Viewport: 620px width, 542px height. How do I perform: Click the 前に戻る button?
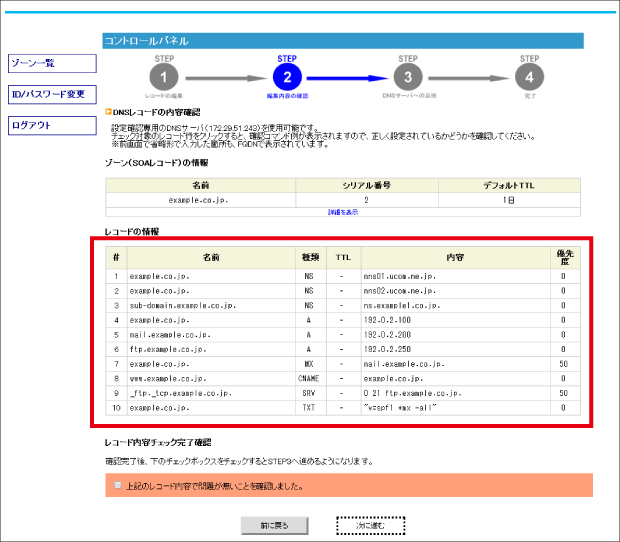(275, 525)
